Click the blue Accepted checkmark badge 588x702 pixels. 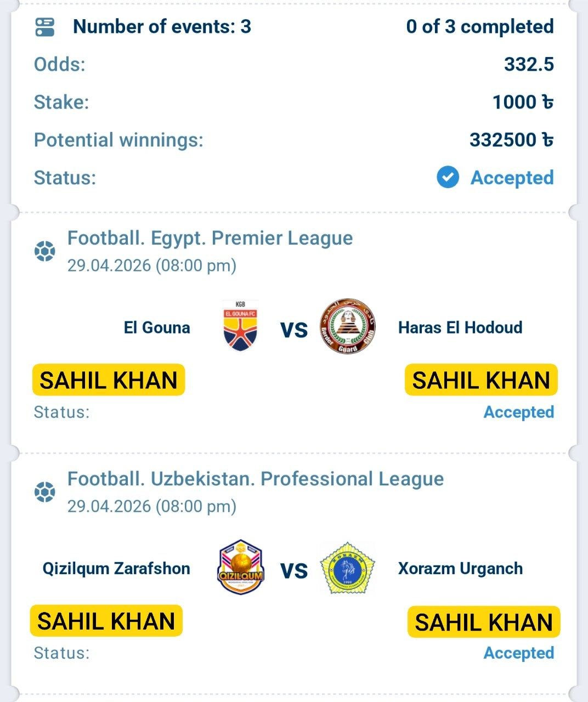448,178
